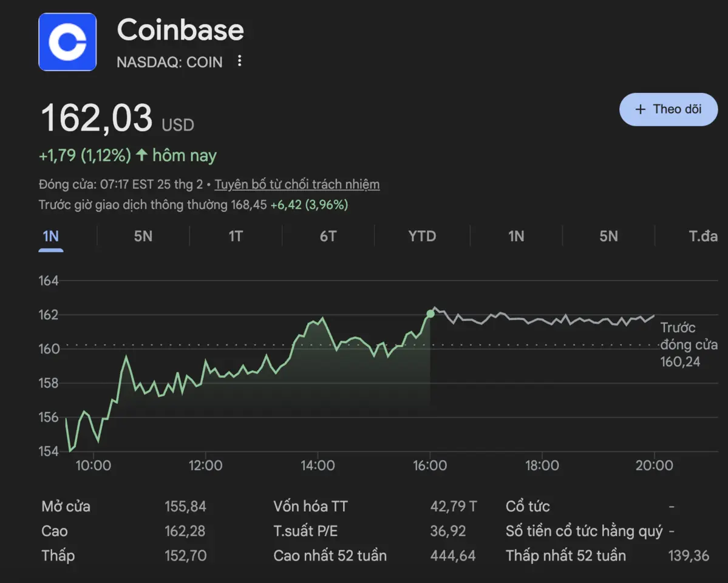Image resolution: width=728 pixels, height=583 pixels.
Task: Open the Tuyên bố từ chối trách nhiệm disclaimer link
Action: coord(297,184)
